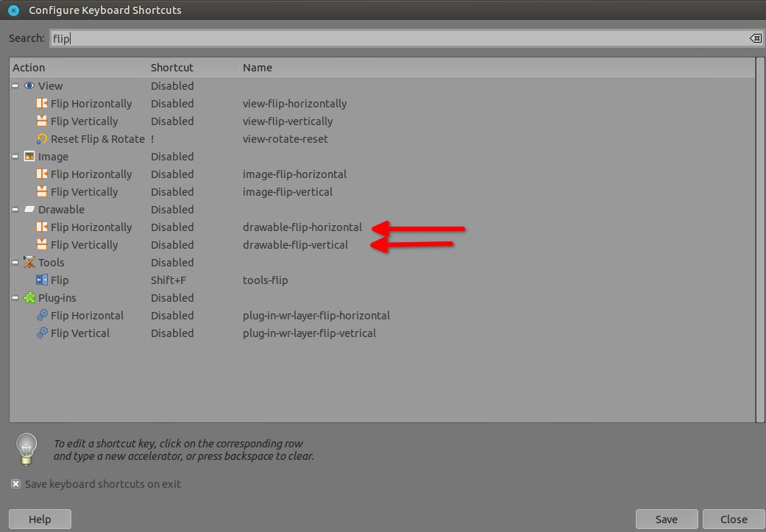Viewport: 766px width, 532px height.
Task: Sort by the Action column header
Action: (x=78, y=68)
